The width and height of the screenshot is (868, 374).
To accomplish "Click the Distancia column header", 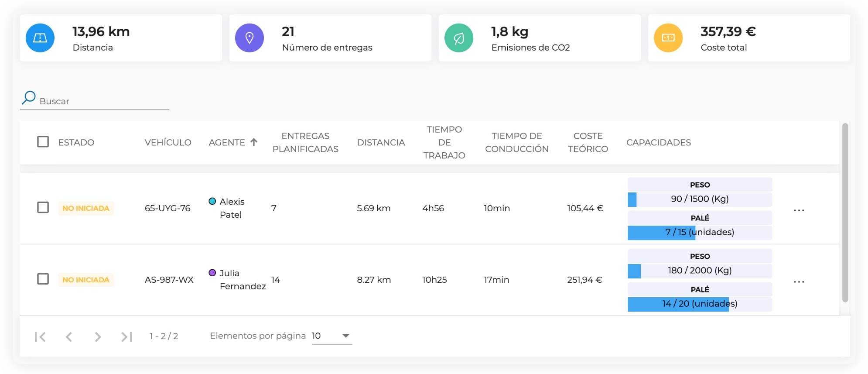I will coord(381,142).
